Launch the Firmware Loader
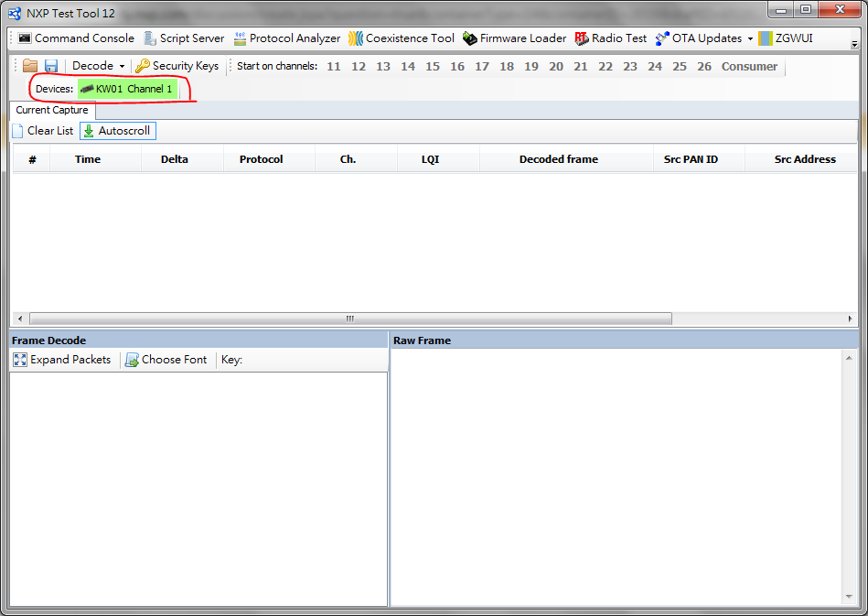 (514, 38)
